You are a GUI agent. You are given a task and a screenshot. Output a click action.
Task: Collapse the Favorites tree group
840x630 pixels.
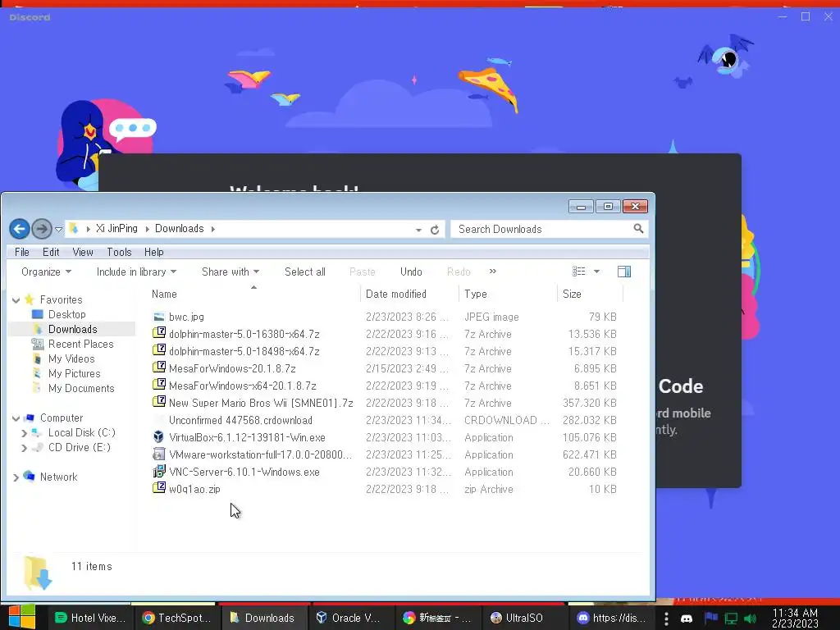[16, 300]
